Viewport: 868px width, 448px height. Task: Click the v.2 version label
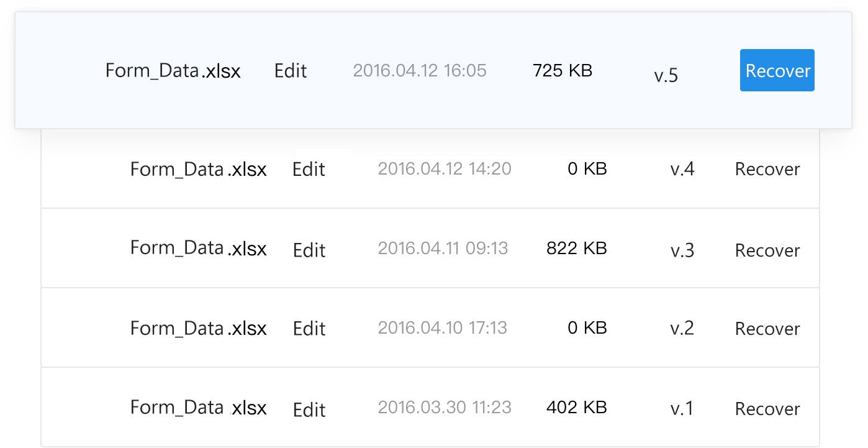point(682,328)
